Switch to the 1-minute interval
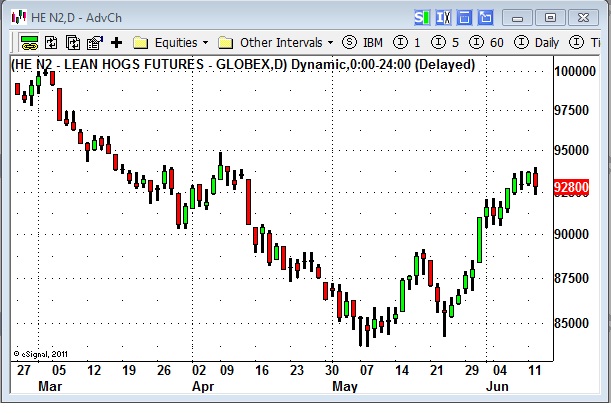This screenshot has width=611, height=414. 417,42
